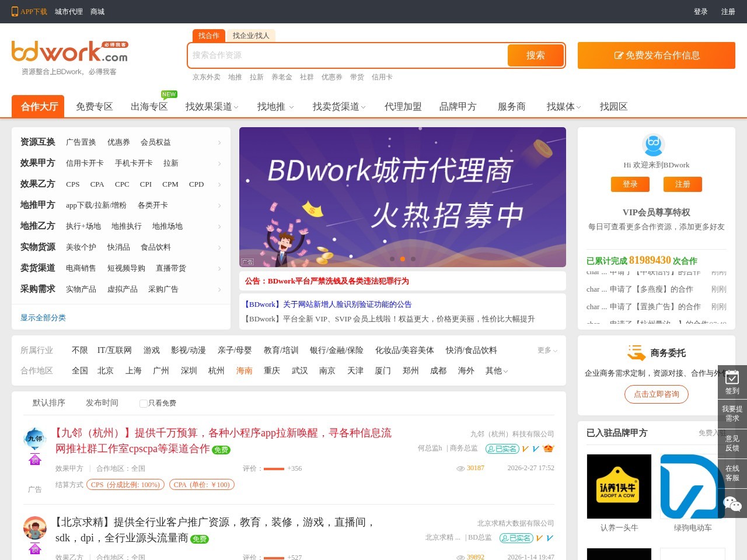Click the 商务委托 handshake icon

(x=637, y=353)
